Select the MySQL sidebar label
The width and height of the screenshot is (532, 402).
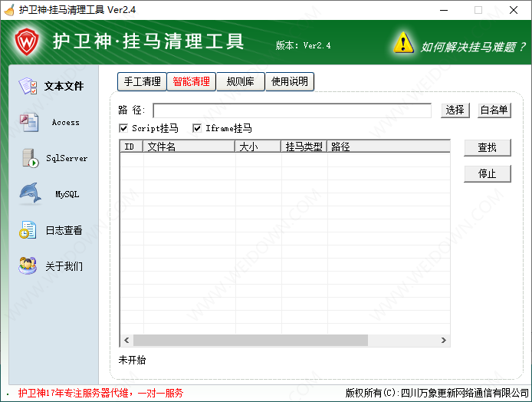(x=67, y=194)
